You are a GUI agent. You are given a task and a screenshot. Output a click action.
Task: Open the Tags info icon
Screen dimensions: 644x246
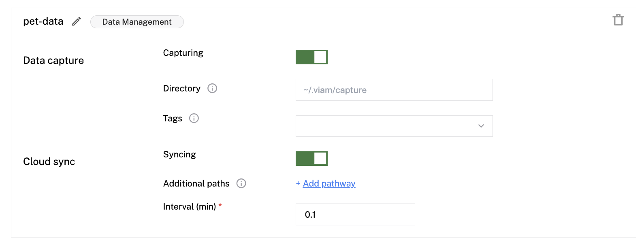(194, 118)
